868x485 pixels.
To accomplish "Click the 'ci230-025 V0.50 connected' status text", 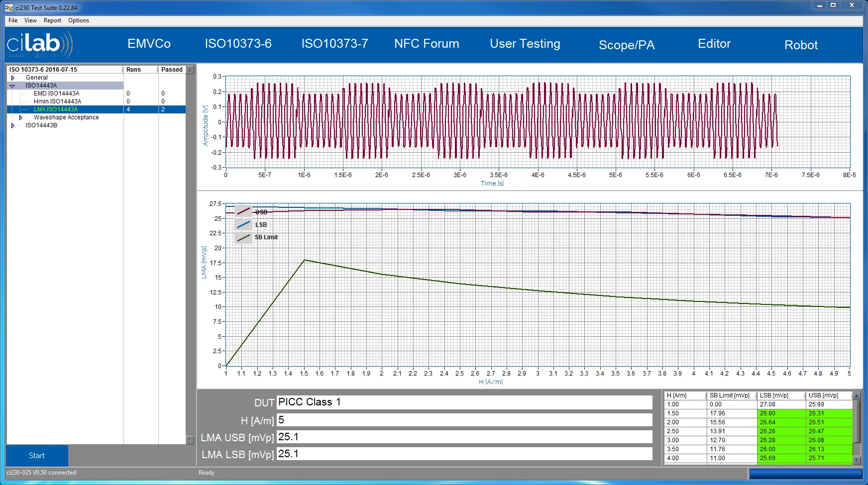I will (41, 473).
